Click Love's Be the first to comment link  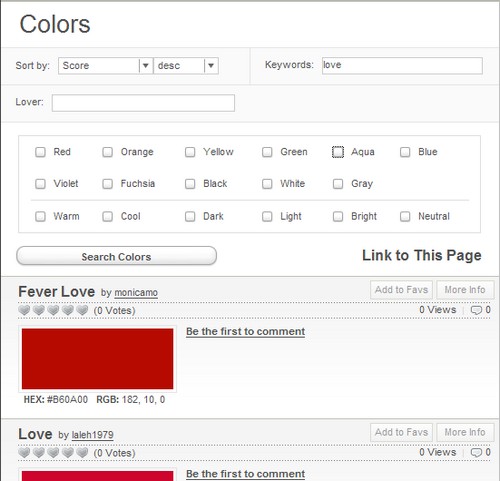click(245, 474)
